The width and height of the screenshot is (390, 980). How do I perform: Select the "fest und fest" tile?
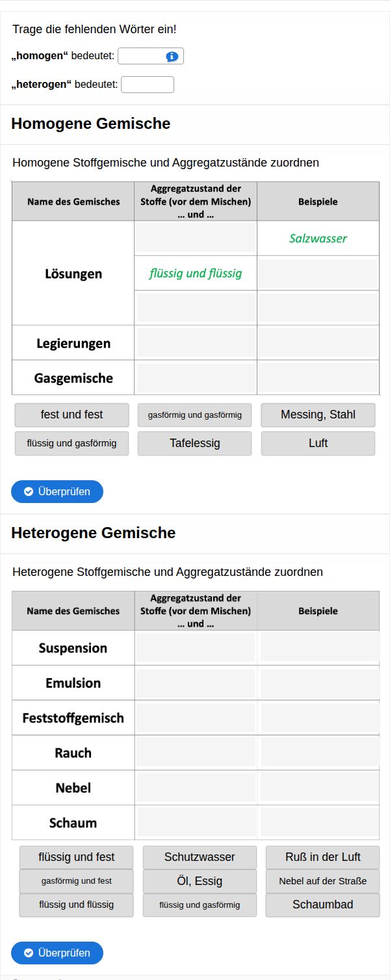tap(71, 415)
